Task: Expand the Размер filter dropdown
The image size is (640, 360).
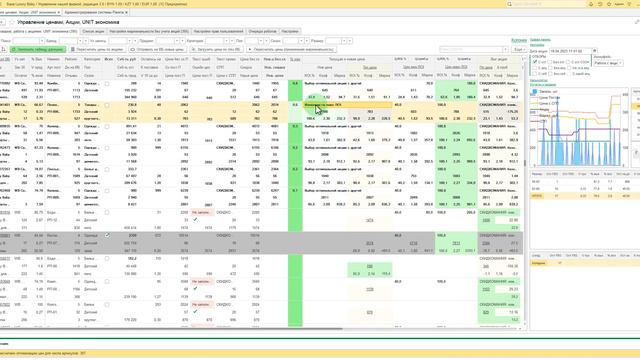Action: coord(344,41)
